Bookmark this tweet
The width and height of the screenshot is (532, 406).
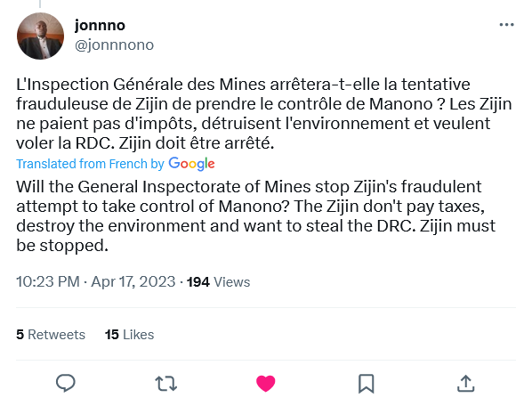coord(367,384)
